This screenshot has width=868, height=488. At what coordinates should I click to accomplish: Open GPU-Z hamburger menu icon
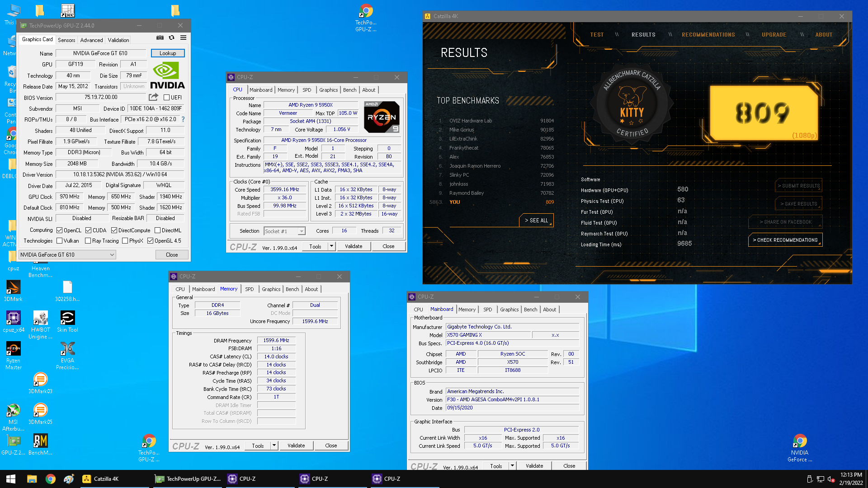183,38
